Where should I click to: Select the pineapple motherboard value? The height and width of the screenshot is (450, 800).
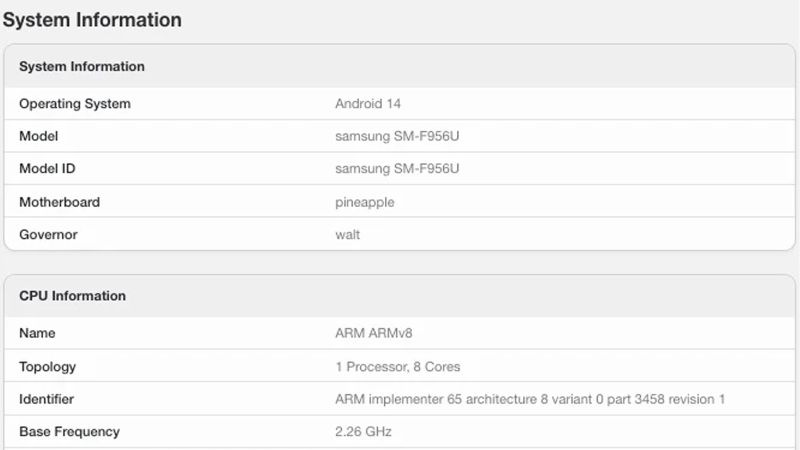point(365,202)
